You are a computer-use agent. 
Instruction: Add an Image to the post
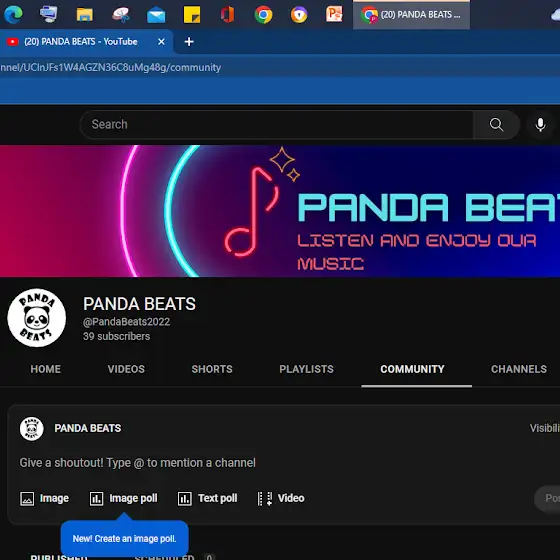coord(44,498)
